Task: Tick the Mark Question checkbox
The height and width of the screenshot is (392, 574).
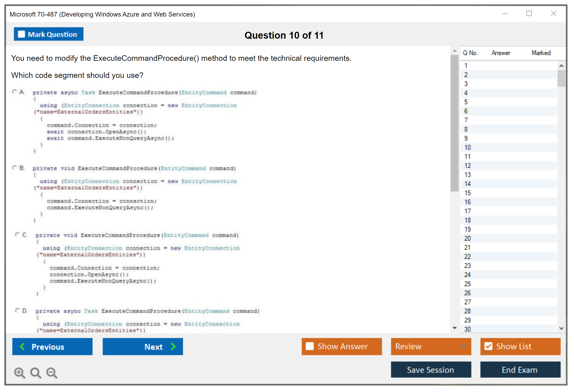Action: (x=21, y=34)
